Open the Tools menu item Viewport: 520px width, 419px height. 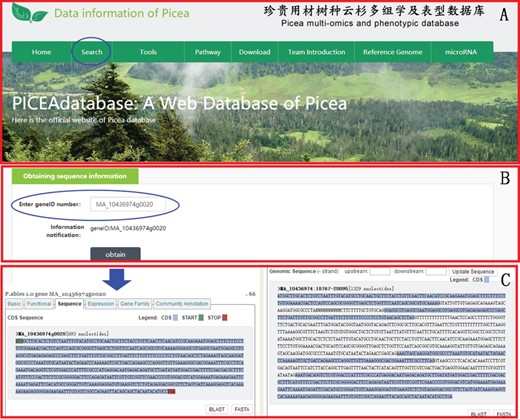148,52
